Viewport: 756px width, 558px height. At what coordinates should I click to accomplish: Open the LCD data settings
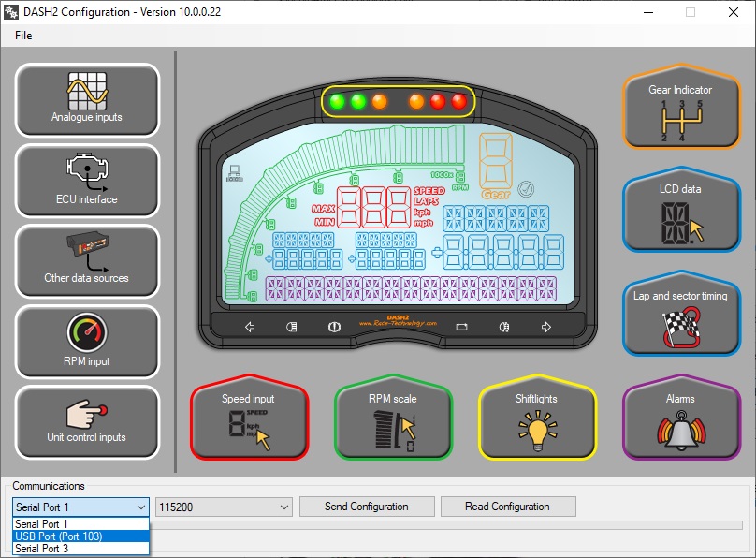pyautogui.click(x=680, y=214)
